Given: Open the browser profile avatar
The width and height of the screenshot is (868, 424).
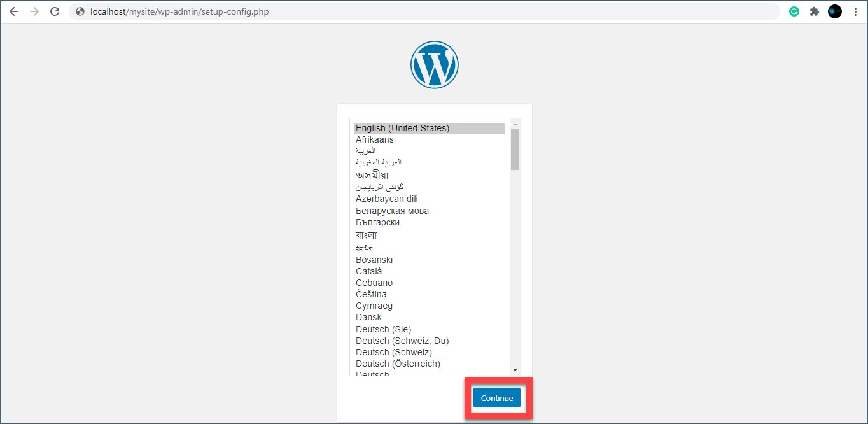Looking at the screenshot, I should [x=835, y=11].
